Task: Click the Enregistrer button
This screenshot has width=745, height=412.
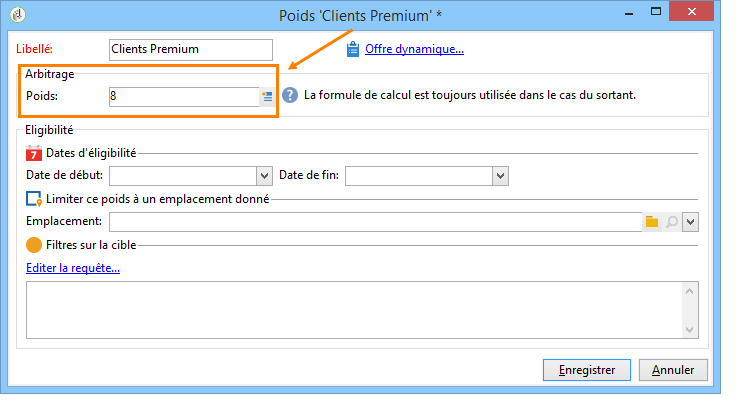Action: (587, 370)
